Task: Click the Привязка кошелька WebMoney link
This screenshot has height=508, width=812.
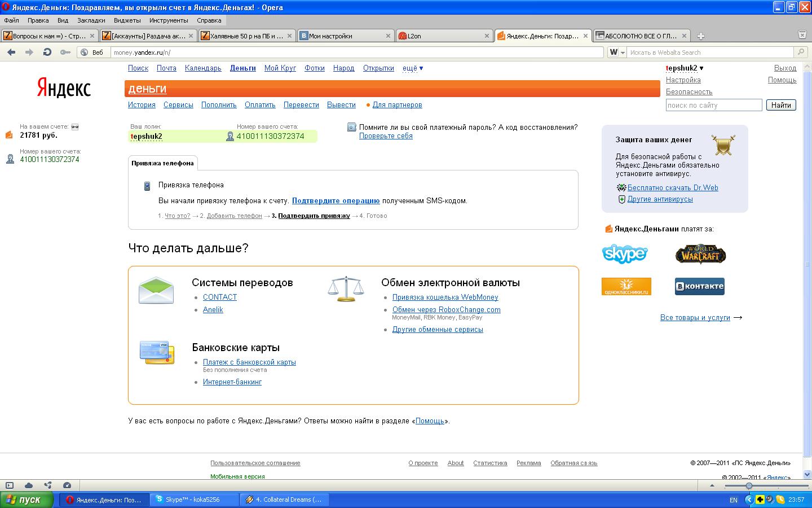Action: [445, 297]
